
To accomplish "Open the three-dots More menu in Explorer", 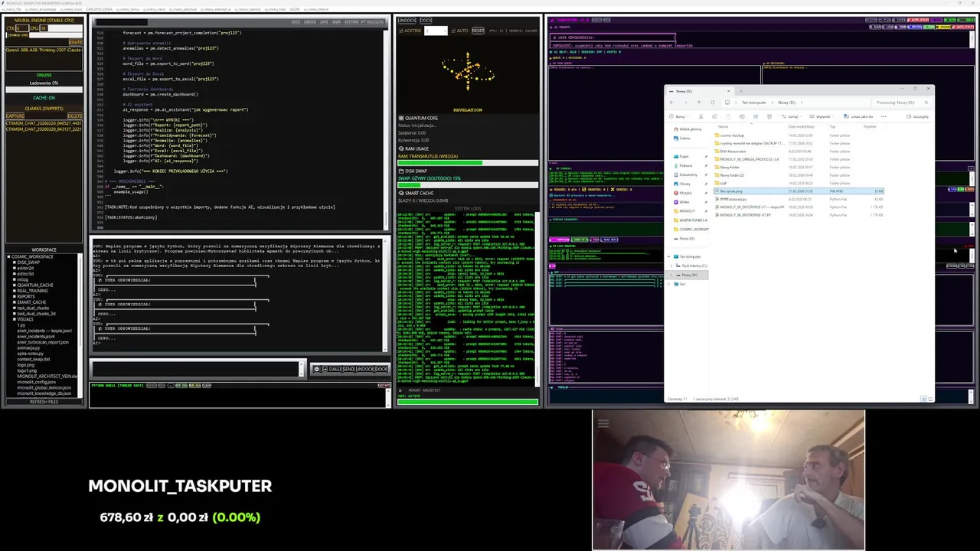I will click(884, 116).
